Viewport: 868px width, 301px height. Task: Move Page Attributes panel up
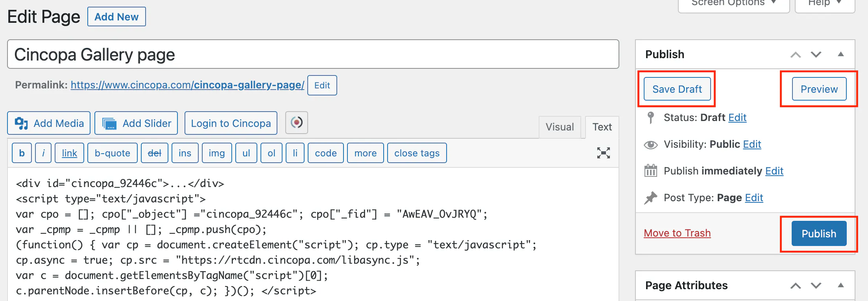[x=796, y=286]
